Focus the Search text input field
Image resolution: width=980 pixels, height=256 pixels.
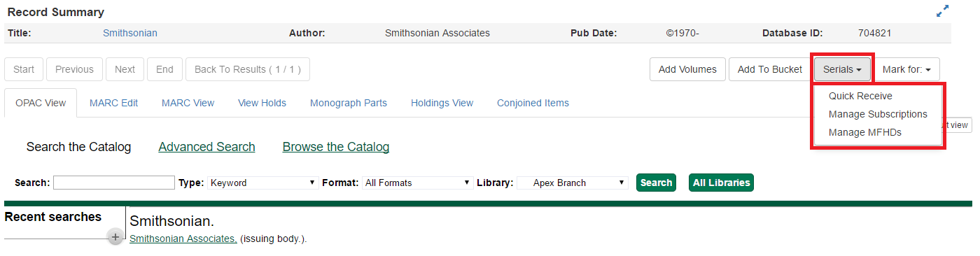pyautogui.click(x=114, y=183)
